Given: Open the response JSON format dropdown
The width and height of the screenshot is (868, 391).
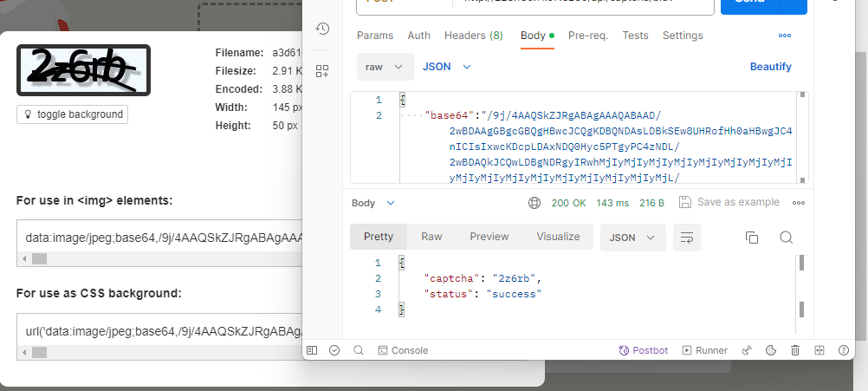Looking at the screenshot, I should [x=632, y=238].
